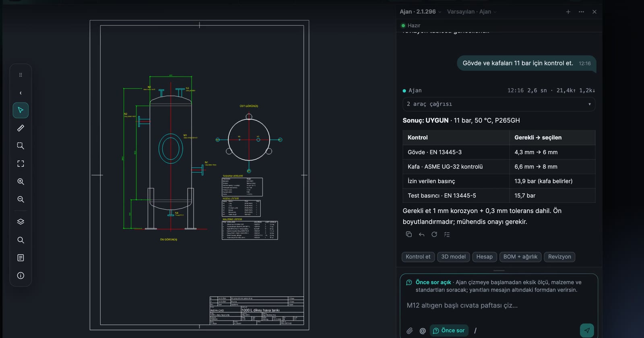Select the 'Hesap' suggestion chip
644x338 pixels.
tap(484, 257)
